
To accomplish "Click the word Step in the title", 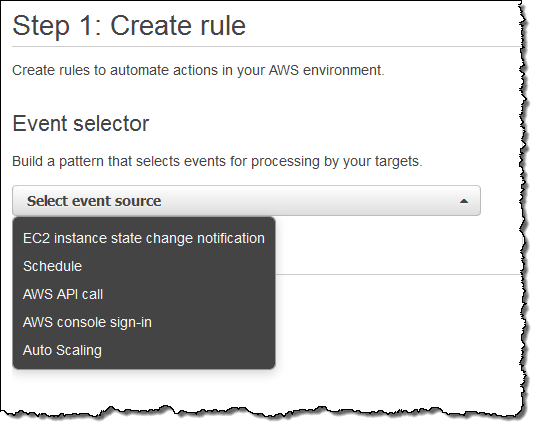I will 41,27.
